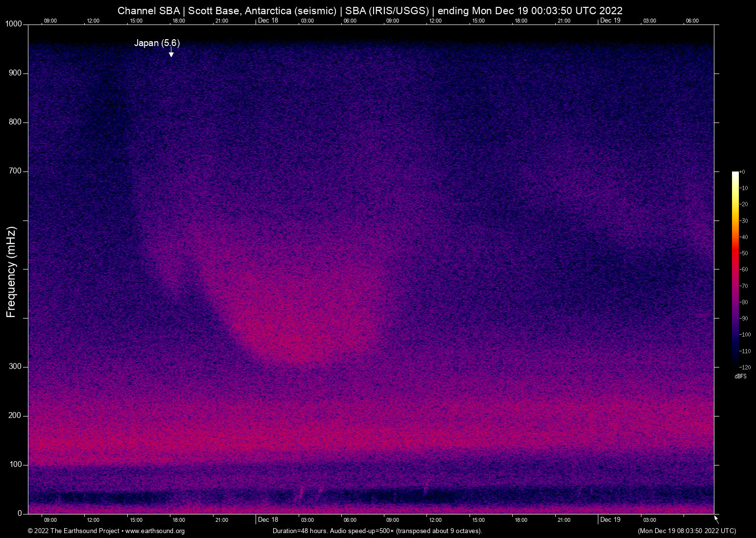Click the white arrow marker under Japan label
Viewport: 756px width, 538px height.
tap(171, 53)
